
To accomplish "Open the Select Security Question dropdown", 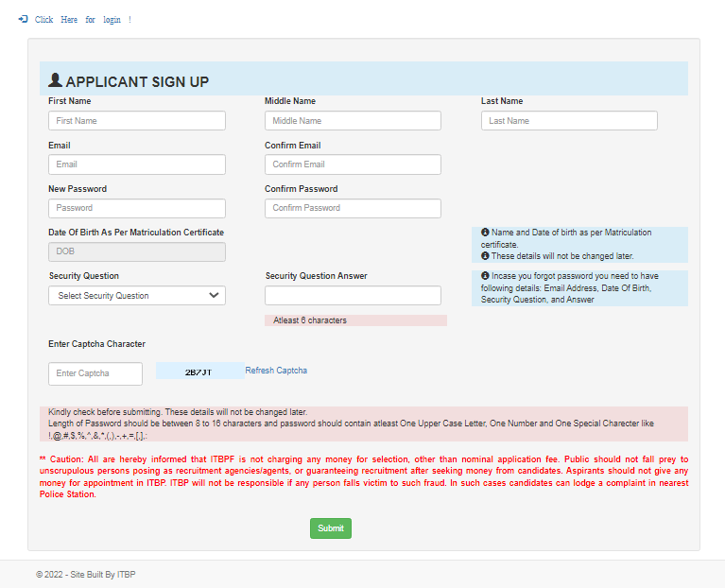I will tap(137, 296).
